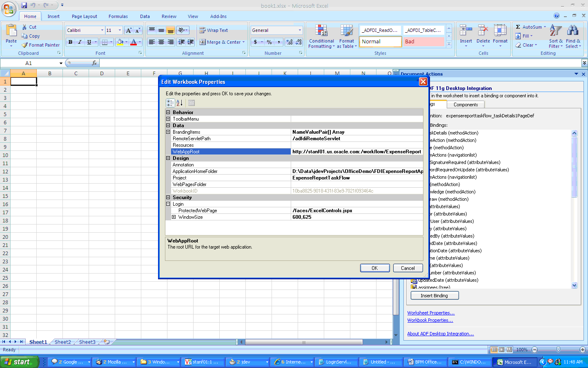
Task: Open Find & Select binoculars menu
Action: pos(573,36)
